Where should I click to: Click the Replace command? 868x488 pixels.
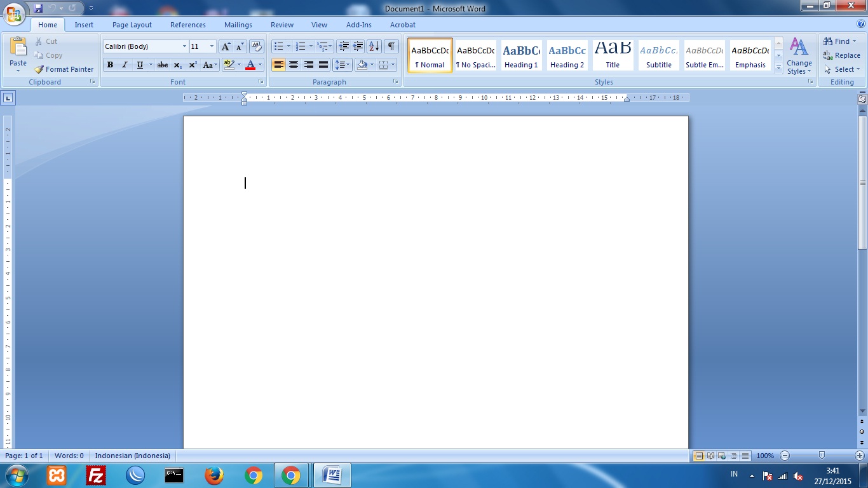(841, 55)
